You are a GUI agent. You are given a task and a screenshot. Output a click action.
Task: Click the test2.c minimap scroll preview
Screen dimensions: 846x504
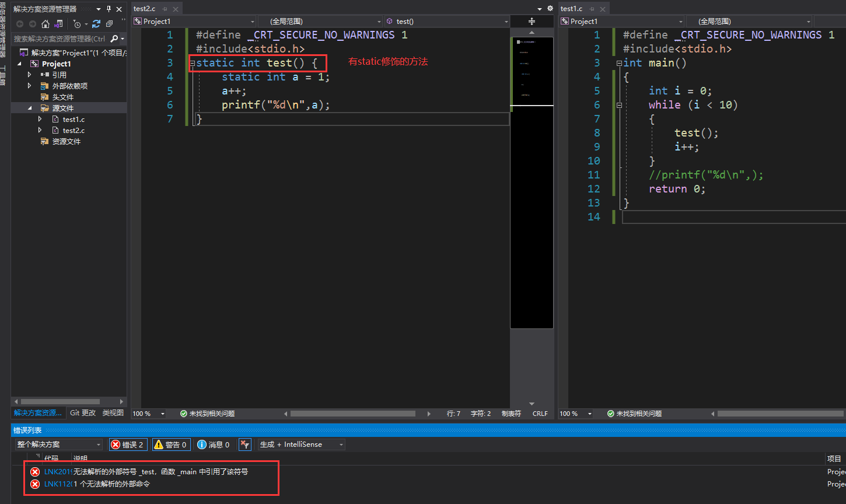[532, 182]
